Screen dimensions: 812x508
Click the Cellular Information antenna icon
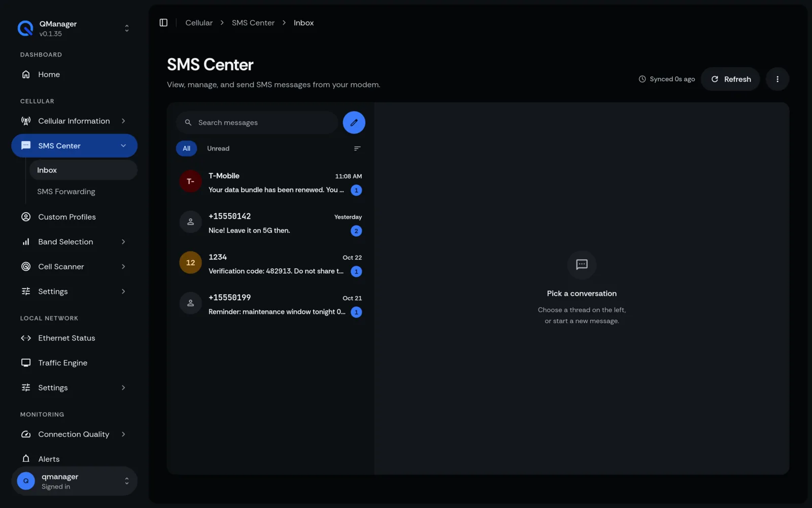(x=26, y=121)
